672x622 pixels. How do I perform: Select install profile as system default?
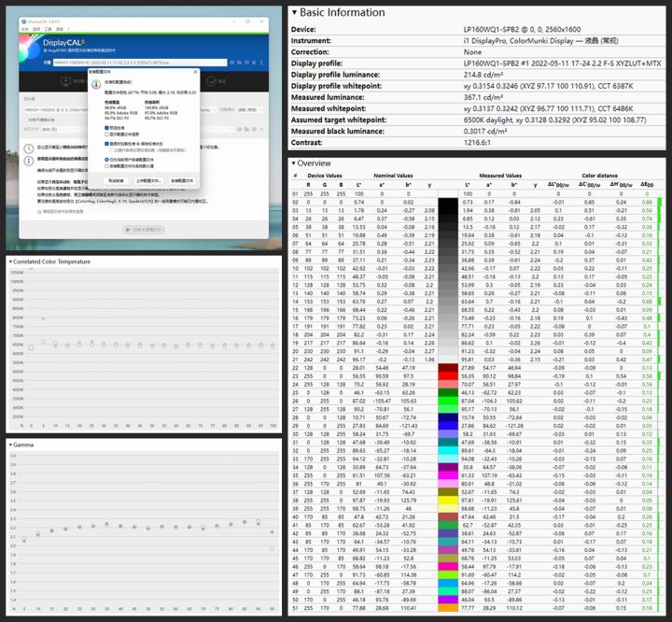pyautogui.click(x=106, y=166)
